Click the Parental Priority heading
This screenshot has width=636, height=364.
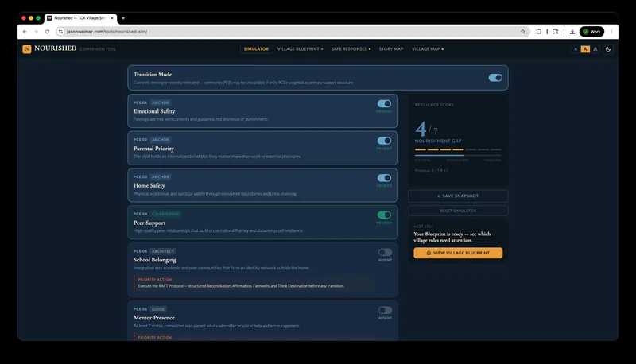153,149
